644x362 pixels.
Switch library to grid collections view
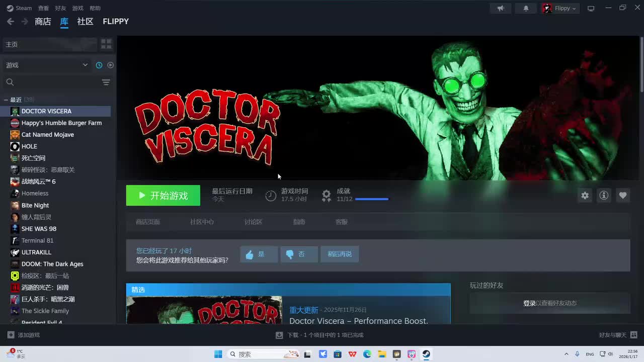(106, 44)
